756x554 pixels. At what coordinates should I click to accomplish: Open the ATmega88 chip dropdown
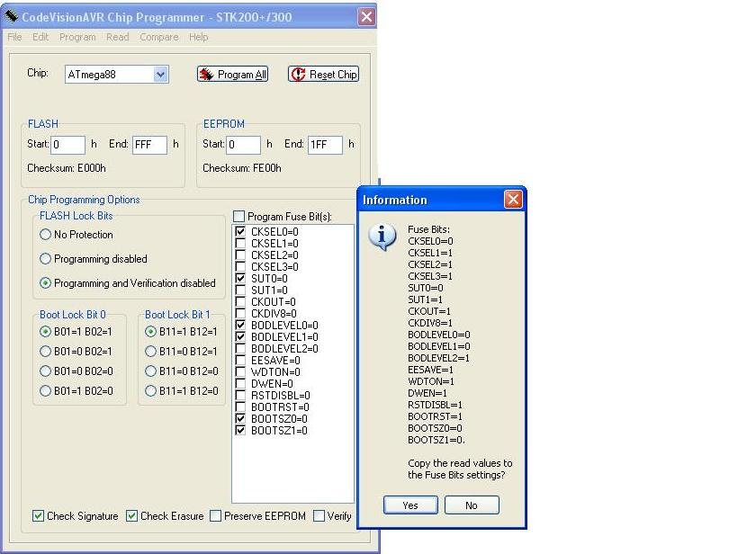161,75
